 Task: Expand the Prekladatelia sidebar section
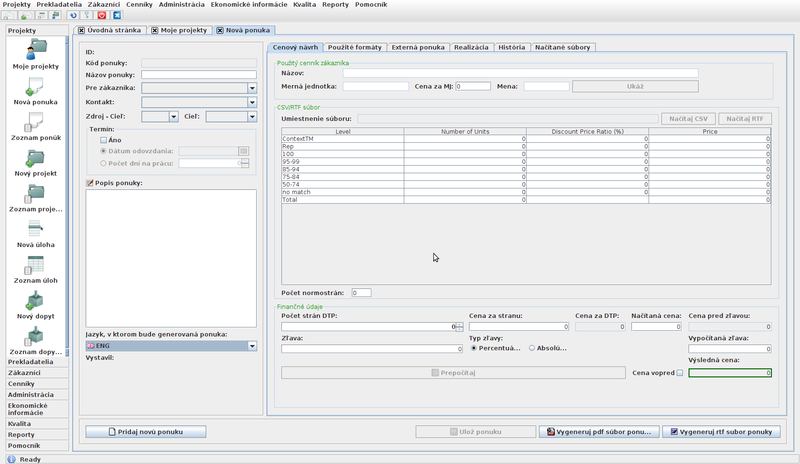(37, 362)
